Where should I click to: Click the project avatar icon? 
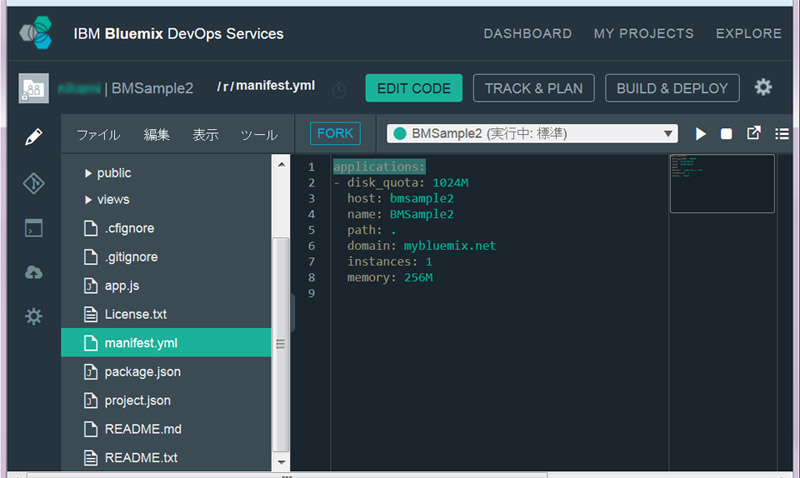(34, 88)
